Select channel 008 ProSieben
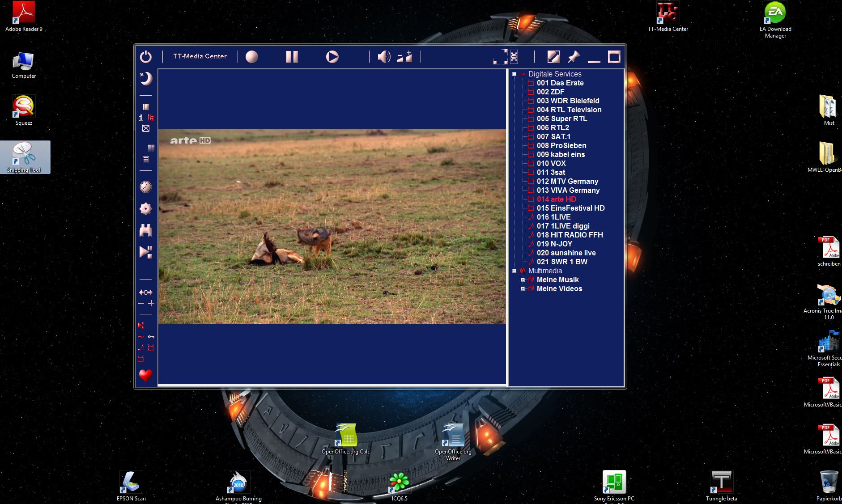Viewport: 842px width, 504px height. pos(561,146)
